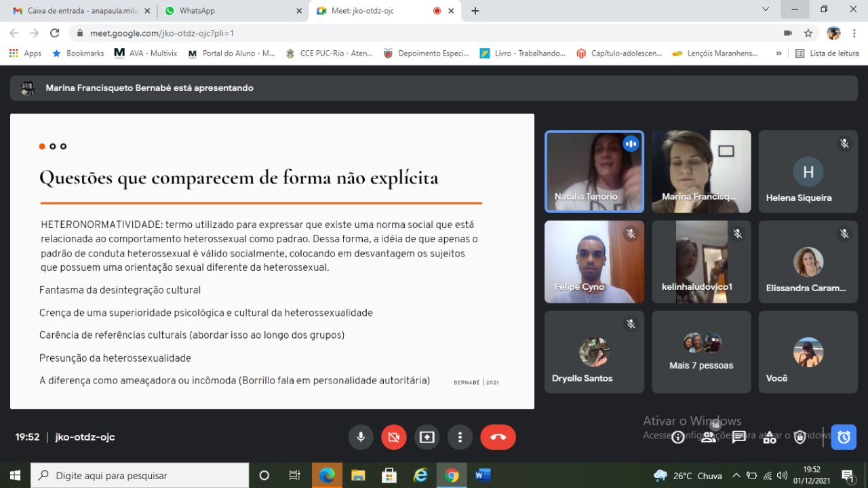The height and width of the screenshot is (488, 868).
Task: Turn the camera back on
Action: [394, 437]
